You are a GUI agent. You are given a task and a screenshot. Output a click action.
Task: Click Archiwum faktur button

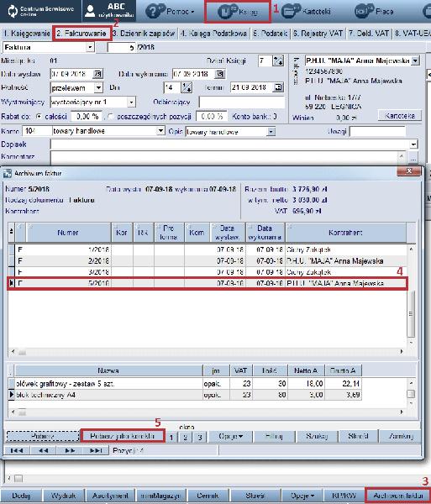(398, 496)
